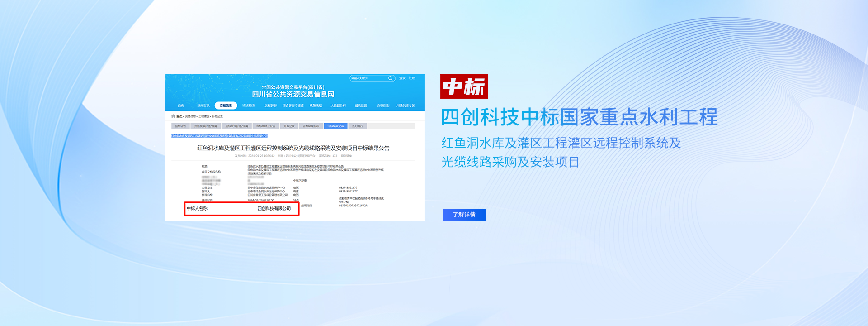
Task: Click the 了解详情 button
Action: point(464,215)
